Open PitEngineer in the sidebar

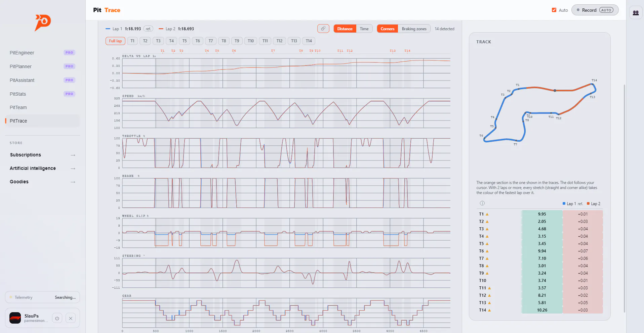(42, 53)
